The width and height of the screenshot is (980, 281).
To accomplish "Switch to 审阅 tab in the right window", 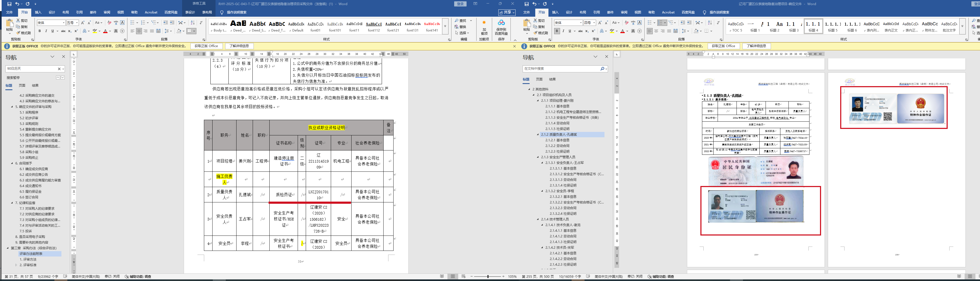I will (624, 13).
